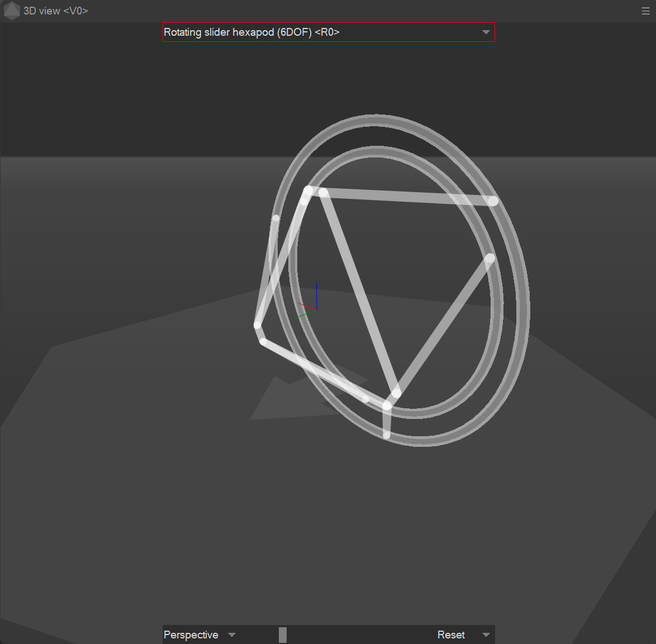Select the Perspective view mode label
This screenshot has width=656, height=644.
click(191, 635)
